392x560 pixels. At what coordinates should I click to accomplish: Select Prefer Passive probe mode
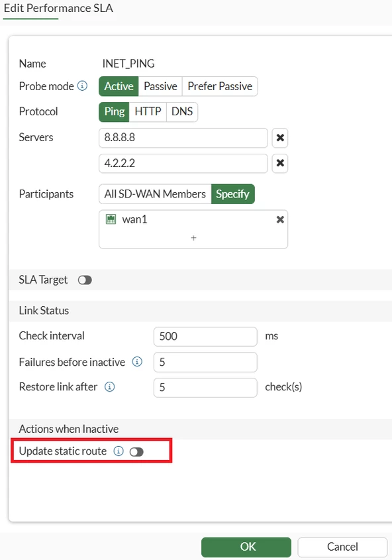pyautogui.click(x=220, y=86)
